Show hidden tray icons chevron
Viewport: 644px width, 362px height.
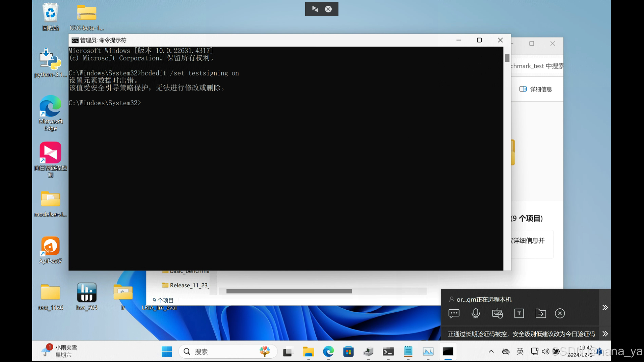tap(491, 351)
